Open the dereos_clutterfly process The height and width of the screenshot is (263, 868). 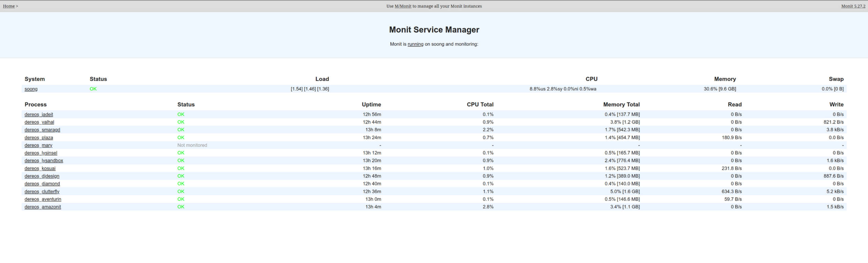click(42, 191)
